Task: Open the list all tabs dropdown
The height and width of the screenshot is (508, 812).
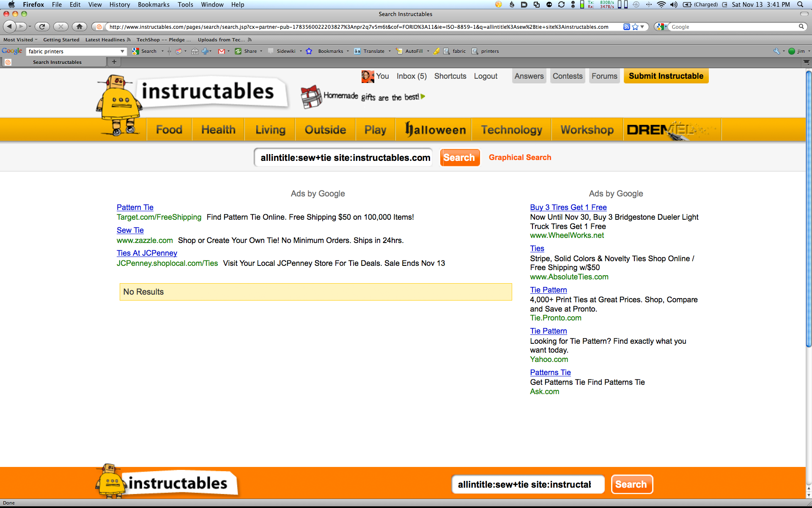Action: 807,62
